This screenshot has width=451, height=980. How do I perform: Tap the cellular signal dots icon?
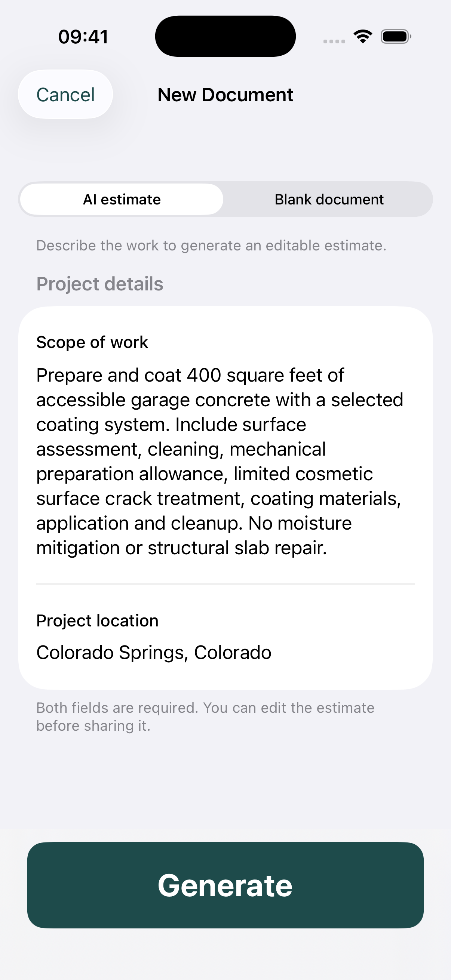334,41
